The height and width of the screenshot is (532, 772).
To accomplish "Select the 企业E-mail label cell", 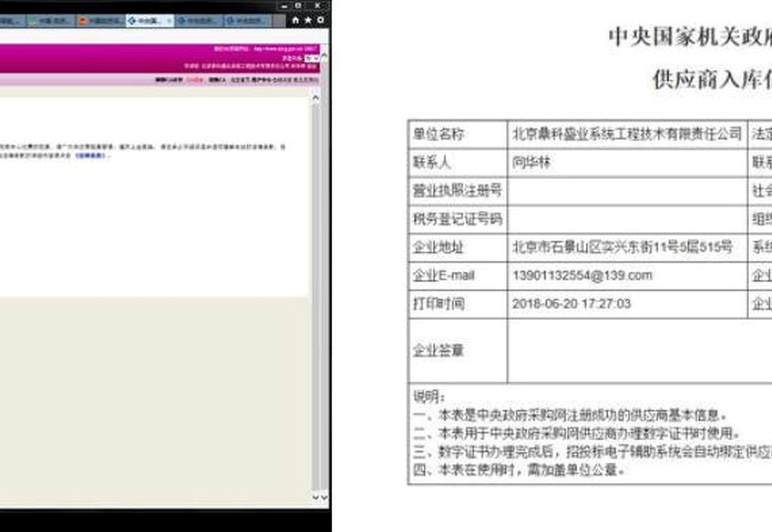I will pos(458,275).
